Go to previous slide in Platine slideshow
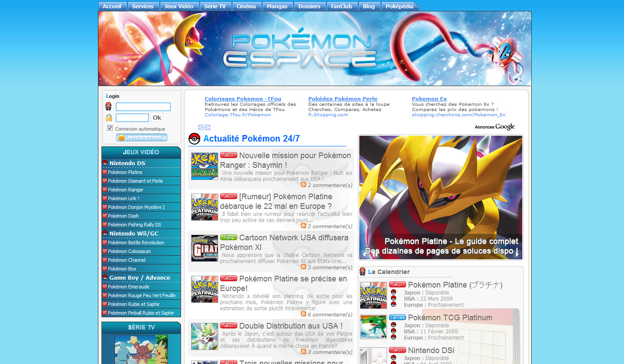Viewport: 624px width, 364px height. pos(365,253)
